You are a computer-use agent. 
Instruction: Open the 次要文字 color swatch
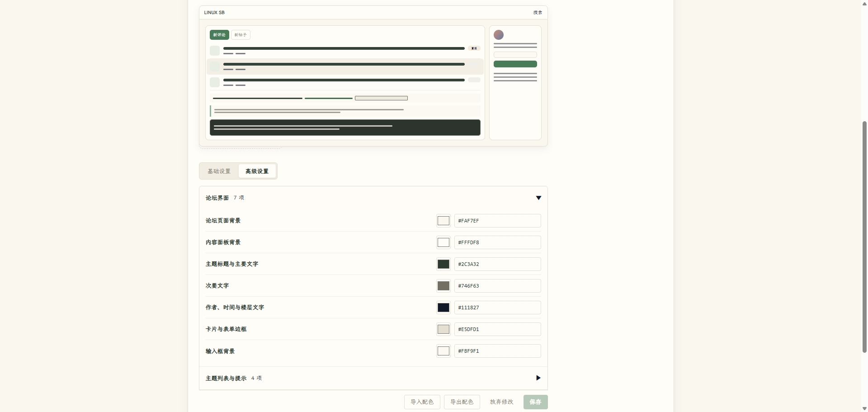pos(443,286)
